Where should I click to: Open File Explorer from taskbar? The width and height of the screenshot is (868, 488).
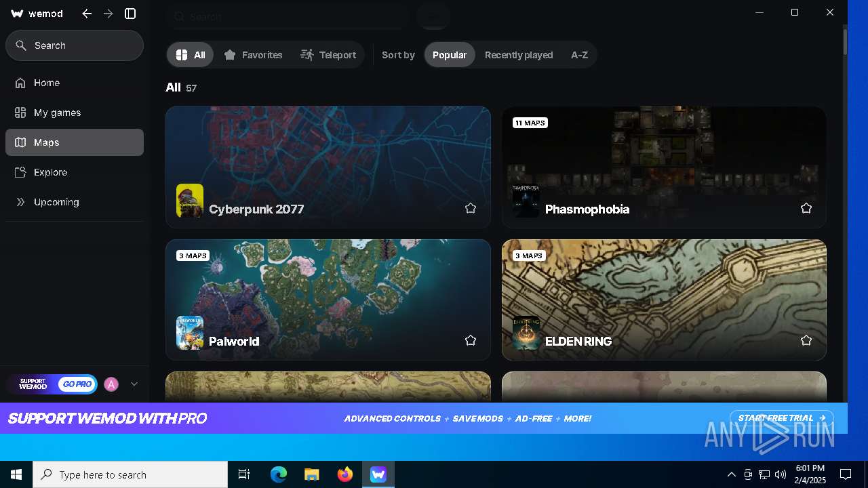click(311, 474)
